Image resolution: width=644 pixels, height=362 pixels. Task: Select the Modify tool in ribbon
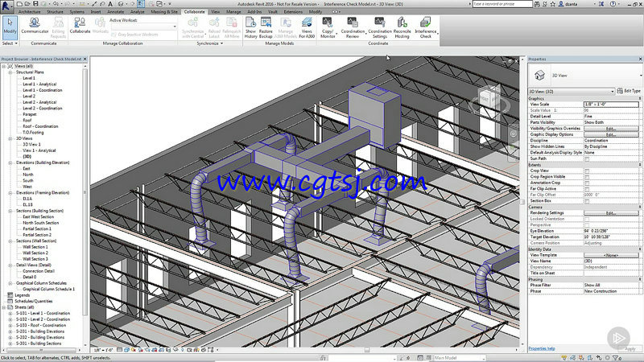point(10,27)
